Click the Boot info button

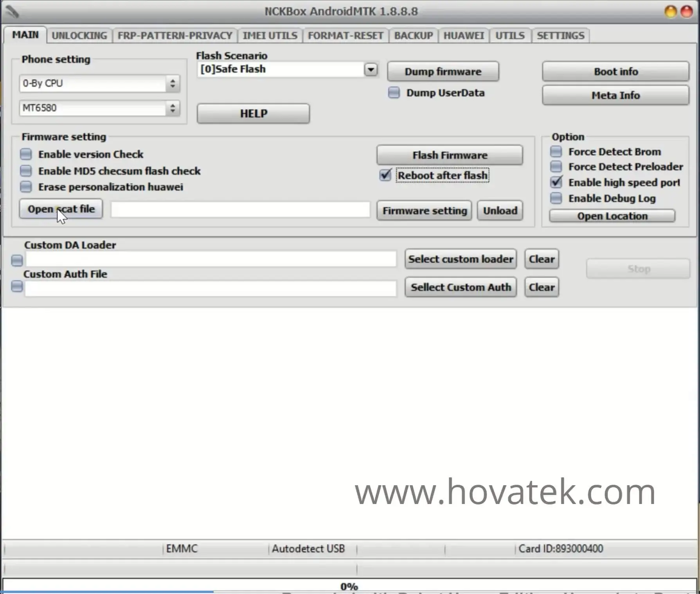(615, 72)
